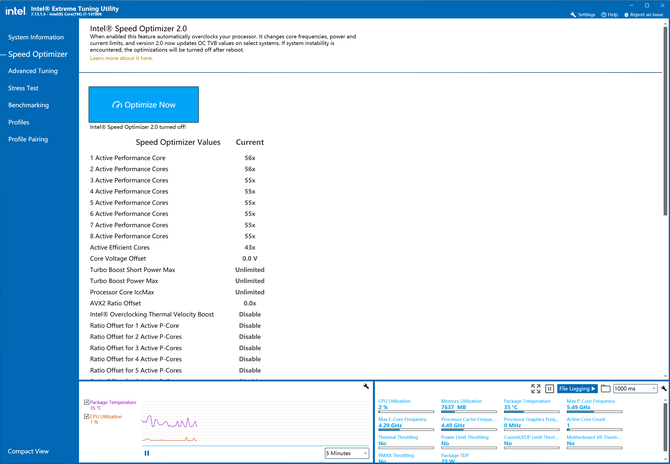Click the graph panel wrench settings icon
The width and height of the screenshot is (670, 464).
tap(366, 386)
